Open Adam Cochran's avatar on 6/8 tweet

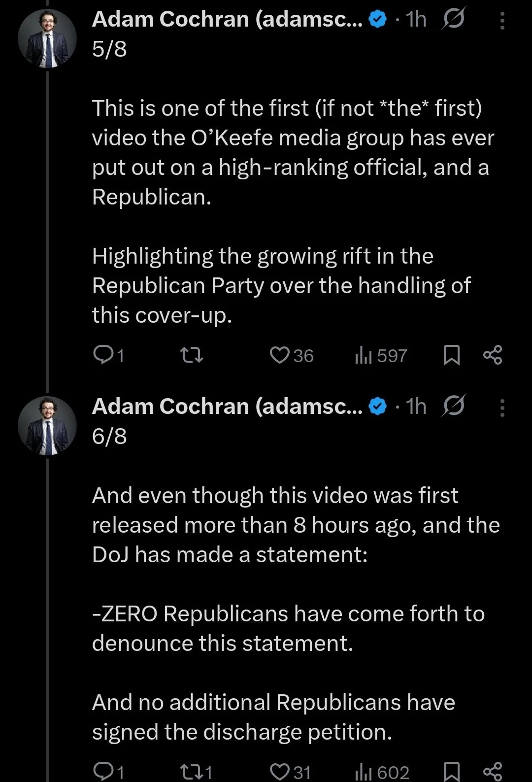[47, 426]
